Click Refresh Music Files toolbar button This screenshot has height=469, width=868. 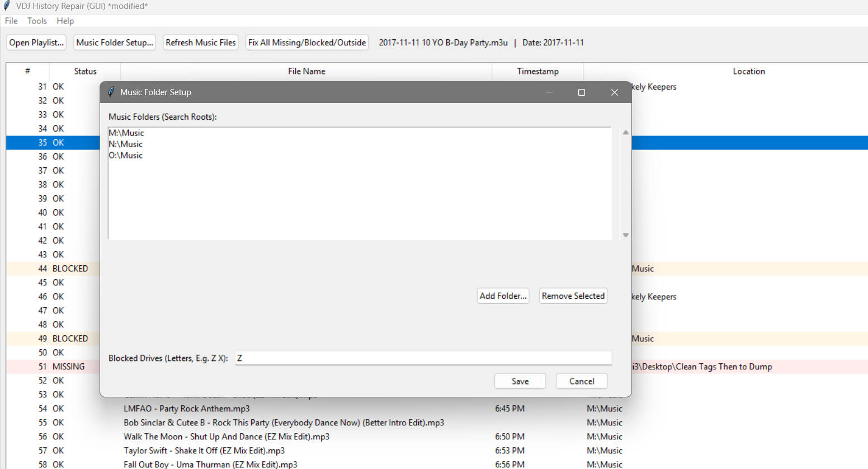[200, 43]
